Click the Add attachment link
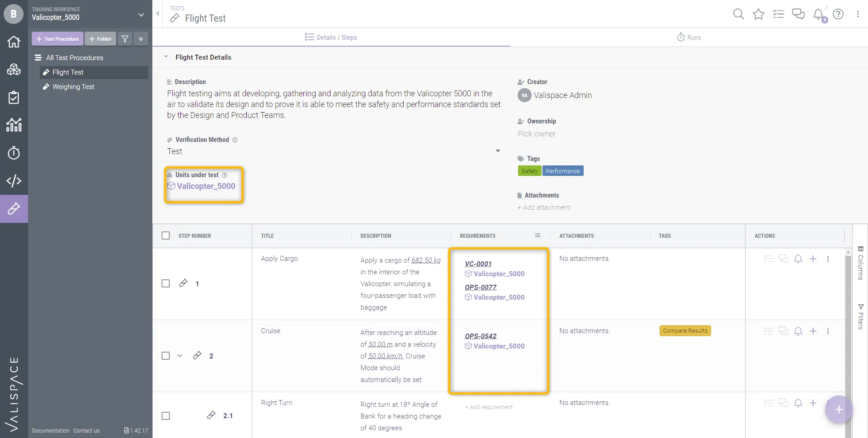Screen dimensions: 868x438 tap(544, 207)
